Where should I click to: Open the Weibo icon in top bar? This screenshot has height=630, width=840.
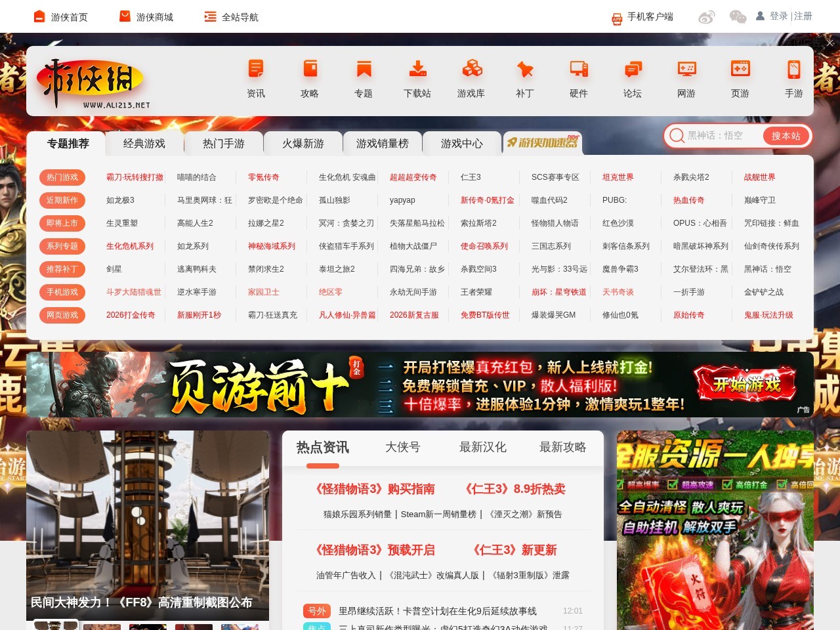click(x=707, y=17)
